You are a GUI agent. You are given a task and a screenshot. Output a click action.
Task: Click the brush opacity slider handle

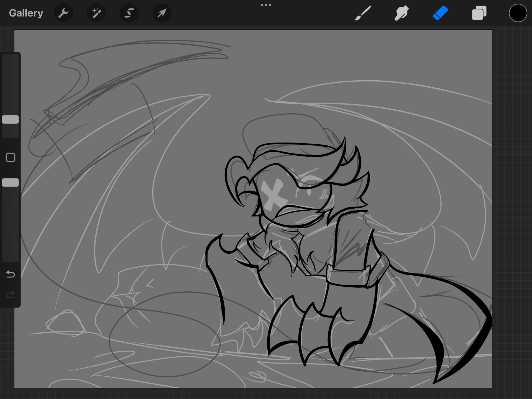point(11,183)
